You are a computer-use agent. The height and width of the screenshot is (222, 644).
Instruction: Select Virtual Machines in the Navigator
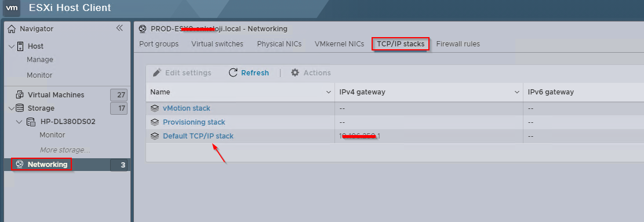56,95
